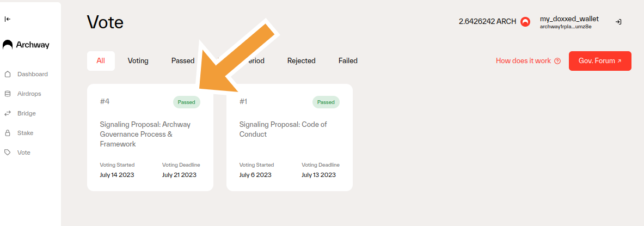This screenshot has height=226, width=644.
Task: Open the Bridge page from the sidebar
Action: point(26,113)
